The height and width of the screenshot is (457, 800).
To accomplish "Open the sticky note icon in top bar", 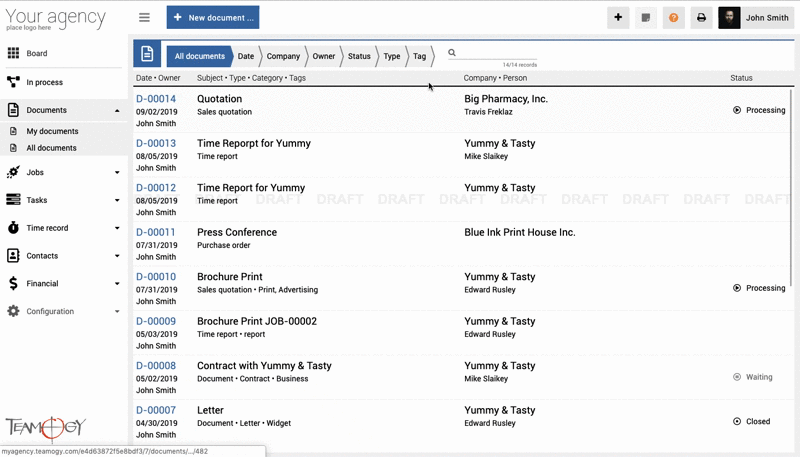I will 645,17.
